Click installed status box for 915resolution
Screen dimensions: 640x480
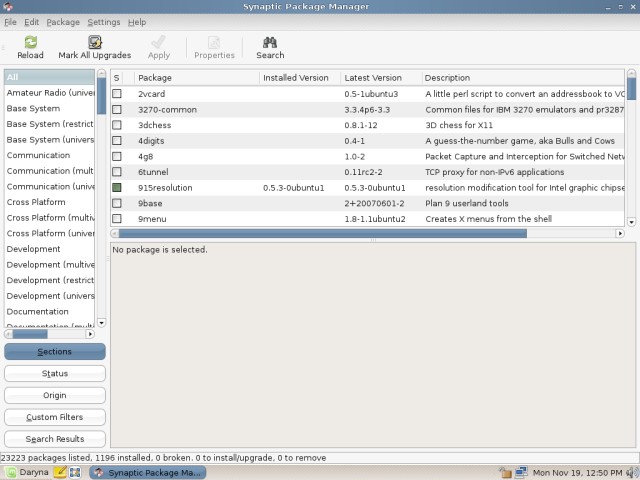tap(117, 187)
